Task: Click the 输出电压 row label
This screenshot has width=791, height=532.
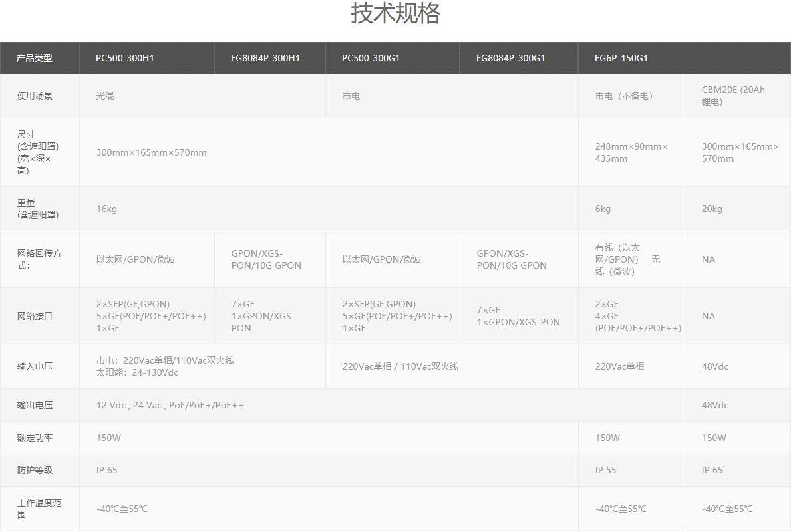Action: click(x=39, y=405)
